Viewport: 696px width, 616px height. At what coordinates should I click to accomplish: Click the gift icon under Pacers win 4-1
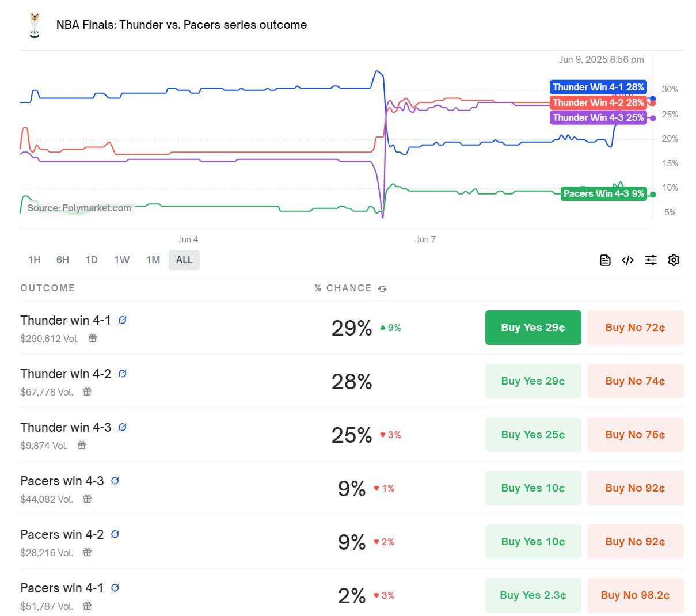coord(87,606)
